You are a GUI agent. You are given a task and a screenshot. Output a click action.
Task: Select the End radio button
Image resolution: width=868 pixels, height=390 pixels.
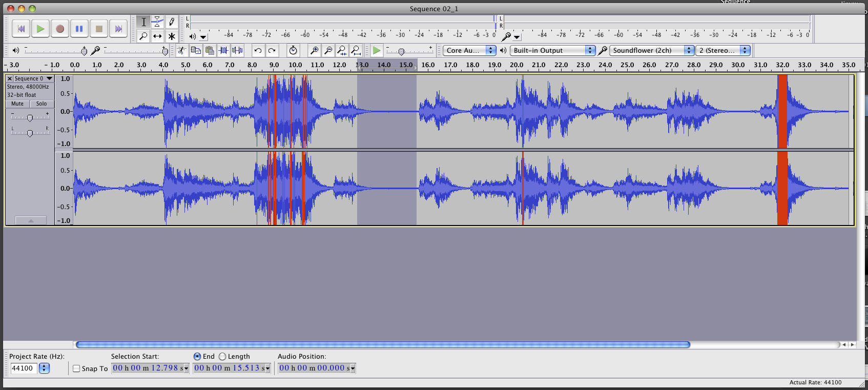(x=197, y=356)
